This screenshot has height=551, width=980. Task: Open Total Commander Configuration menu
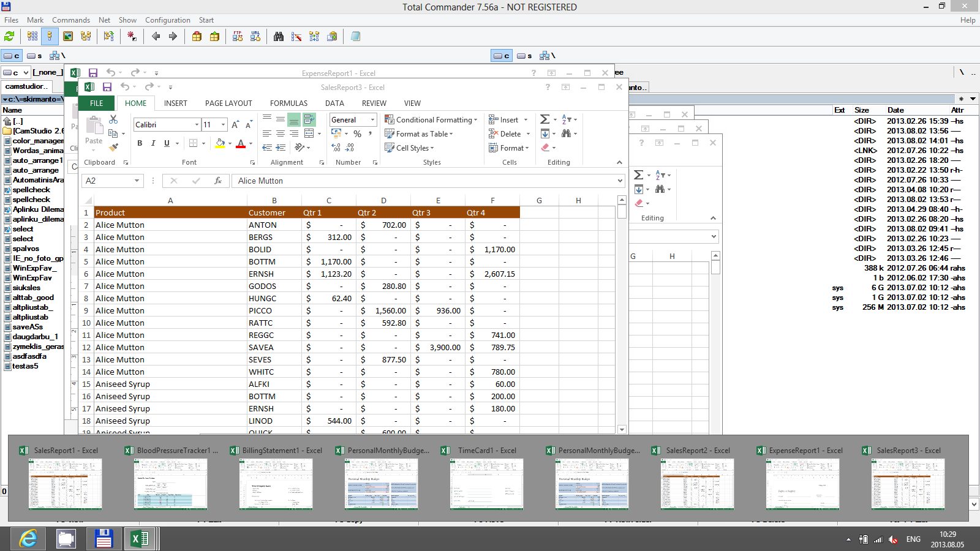point(168,20)
